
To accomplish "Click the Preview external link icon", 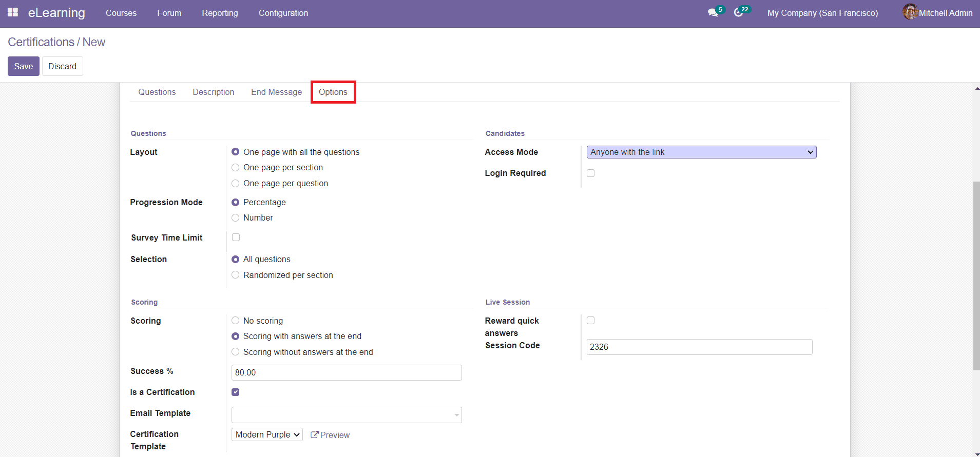I will (x=315, y=434).
